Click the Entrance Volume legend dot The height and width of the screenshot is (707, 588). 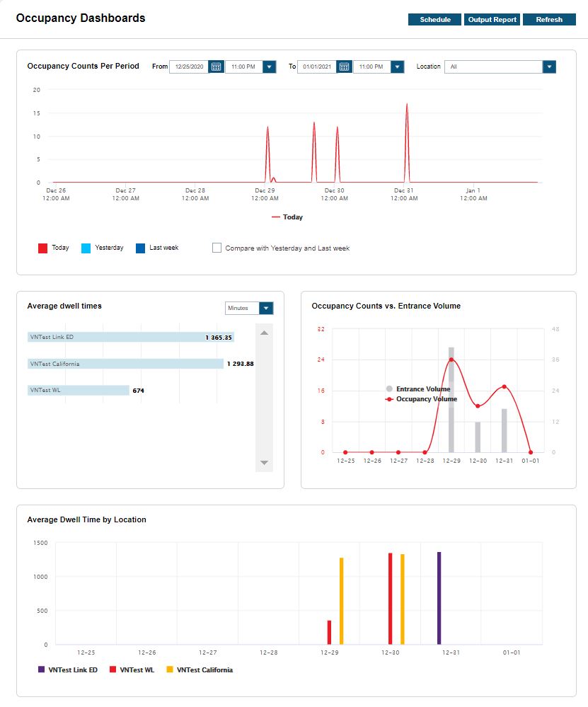(x=389, y=389)
